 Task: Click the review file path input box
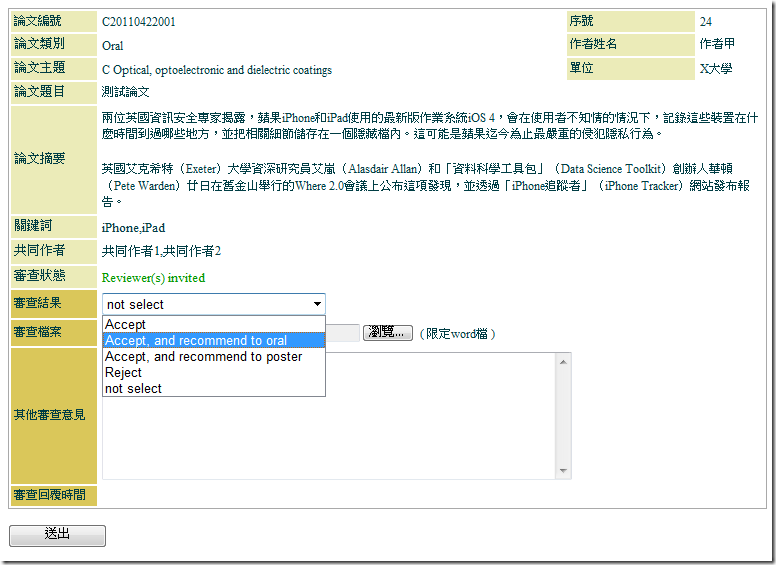[x=342, y=333]
